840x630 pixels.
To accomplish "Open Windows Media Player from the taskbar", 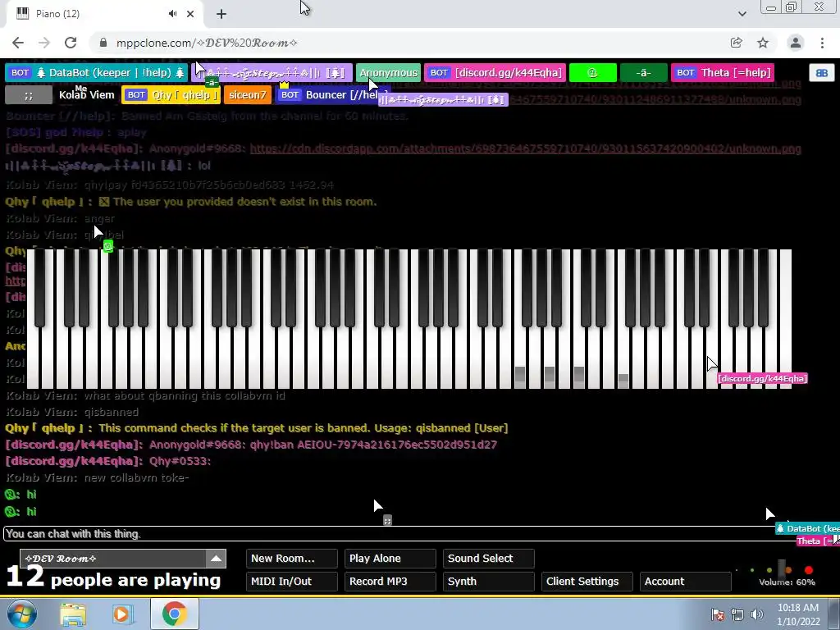I will tap(122, 614).
